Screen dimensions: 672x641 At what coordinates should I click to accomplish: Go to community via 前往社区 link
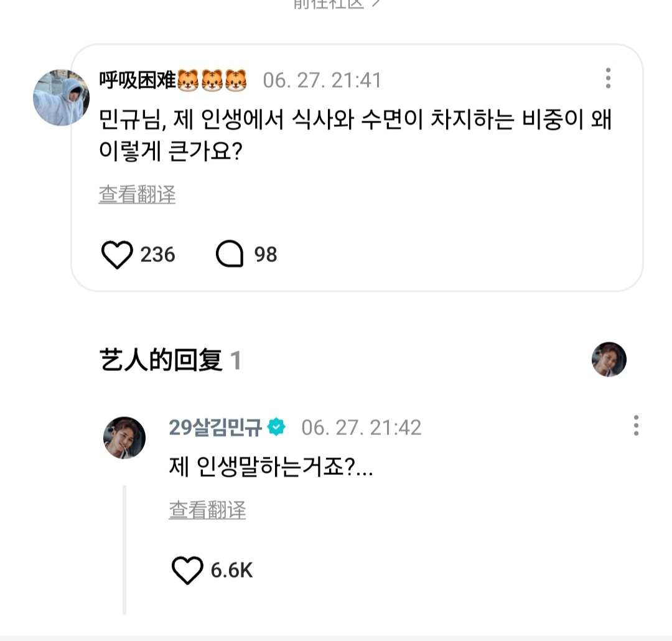point(337,4)
